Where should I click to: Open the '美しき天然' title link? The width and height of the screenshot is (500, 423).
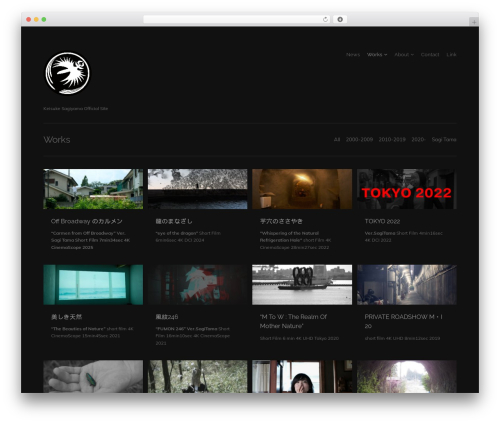click(66, 317)
